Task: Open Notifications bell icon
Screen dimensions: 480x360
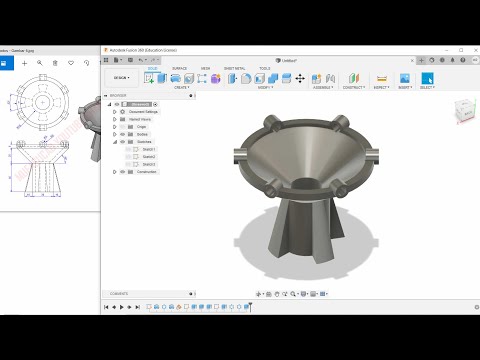Action: click(452, 60)
